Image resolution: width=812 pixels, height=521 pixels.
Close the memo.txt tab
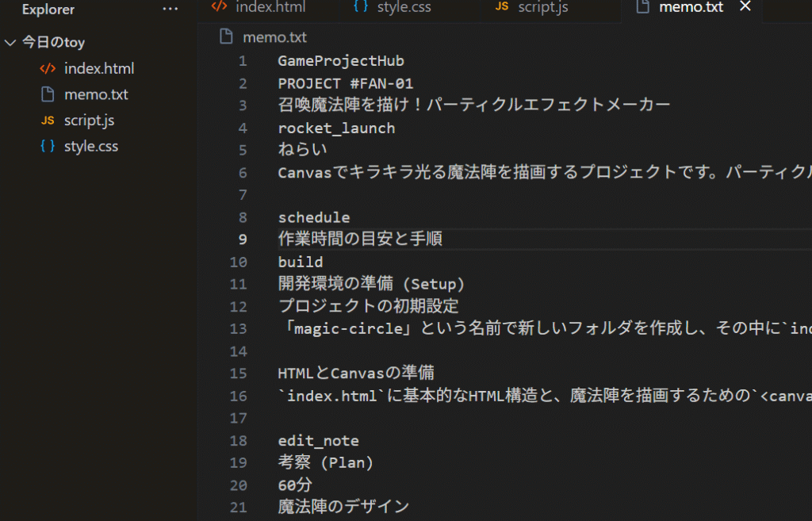(745, 7)
